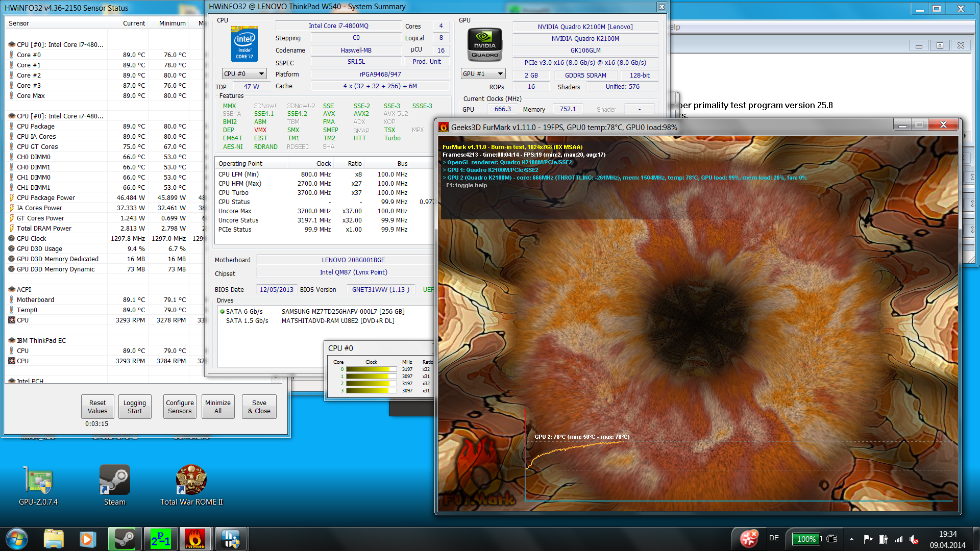The height and width of the screenshot is (551, 980).
Task: Show hidden tray icons arrow
Action: pos(851,539)
